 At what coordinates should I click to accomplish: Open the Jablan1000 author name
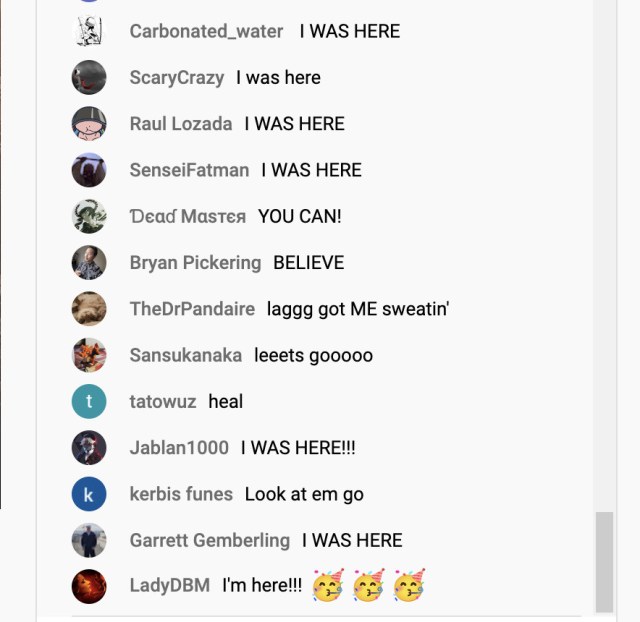tap(179, 448)
